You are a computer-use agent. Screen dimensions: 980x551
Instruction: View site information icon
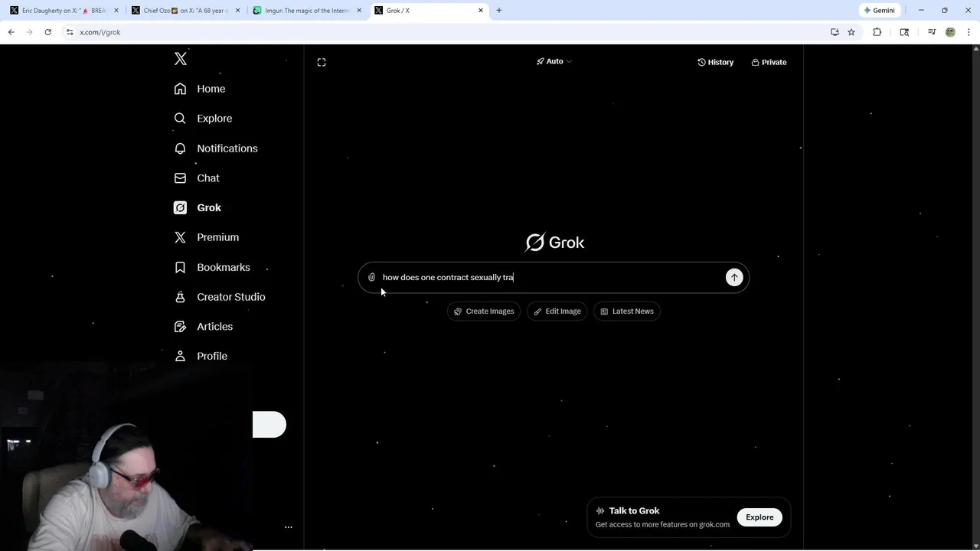(70, 32)
